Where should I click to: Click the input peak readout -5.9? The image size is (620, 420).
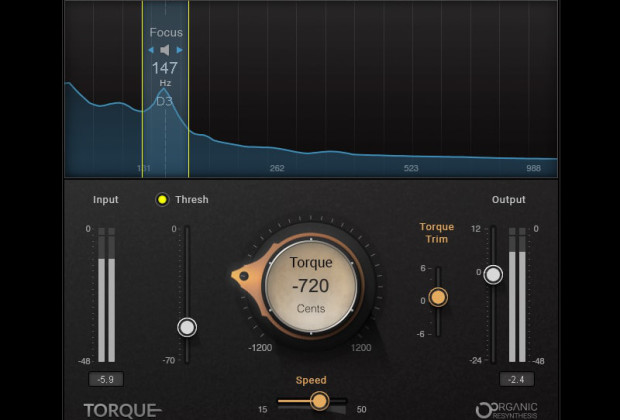[x=106, y=380]
